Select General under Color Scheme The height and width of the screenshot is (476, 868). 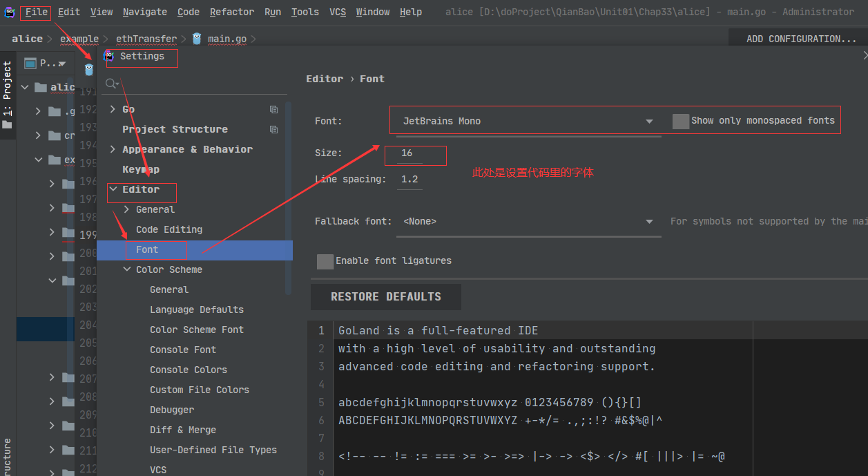(x=169, y=289)
